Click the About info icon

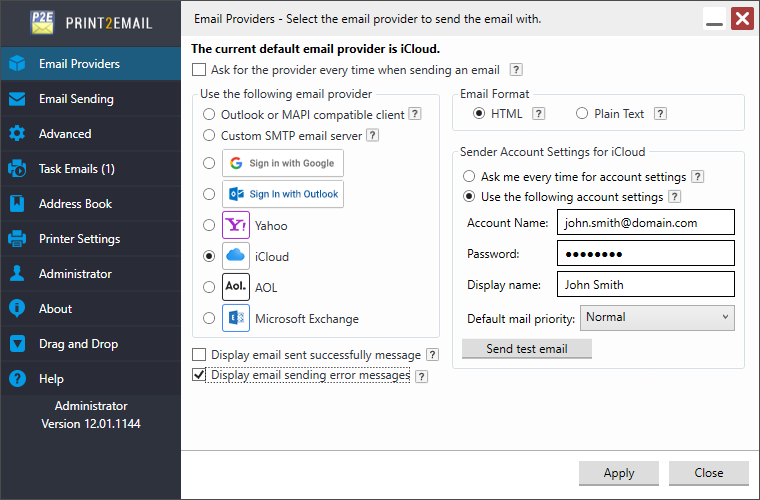(17, 308)
